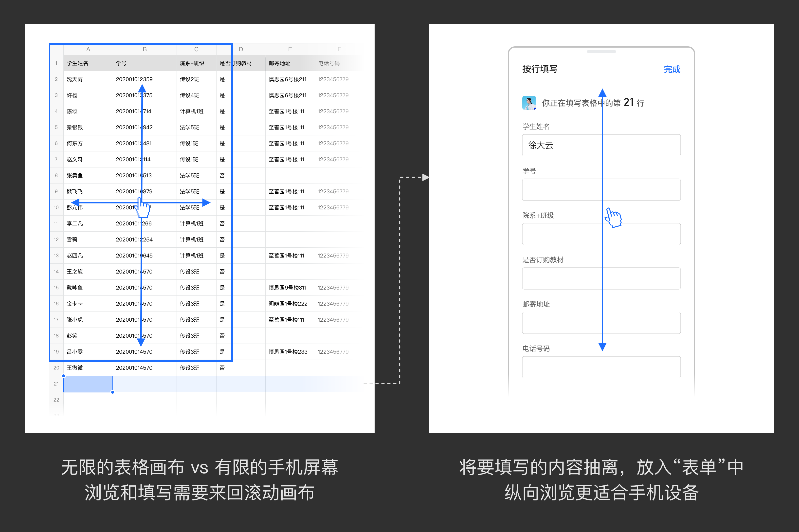
Task: Click the cell containing 秦银银
Action: pos(88,127)
